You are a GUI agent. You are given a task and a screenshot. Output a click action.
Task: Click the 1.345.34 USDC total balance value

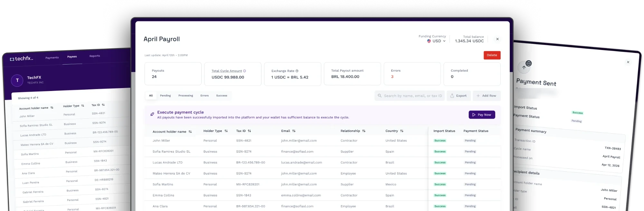coord(469,41)
